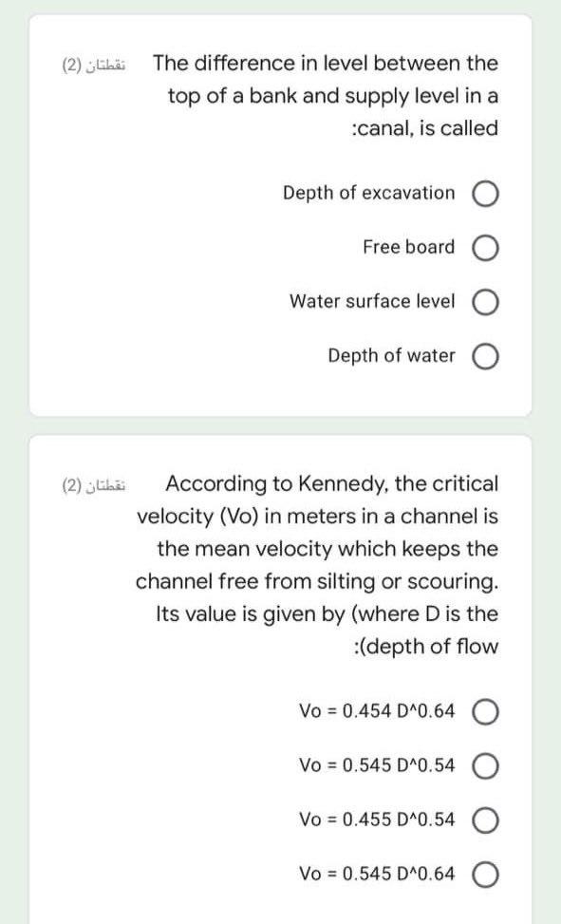Image resolution: width=561 pixels, height=924 pixels.
Task: Select Depth of water radio button
Action: pos(487,355)
